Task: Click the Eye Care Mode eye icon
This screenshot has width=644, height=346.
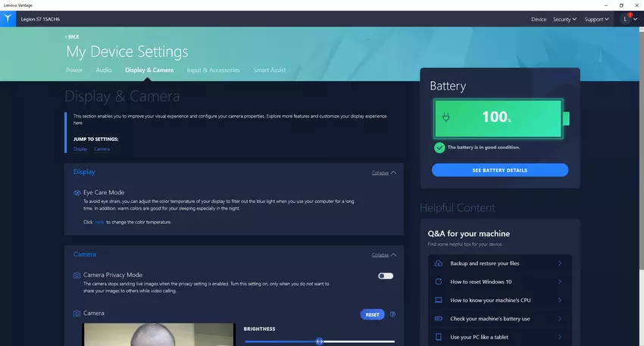Action: pos(77,193)
